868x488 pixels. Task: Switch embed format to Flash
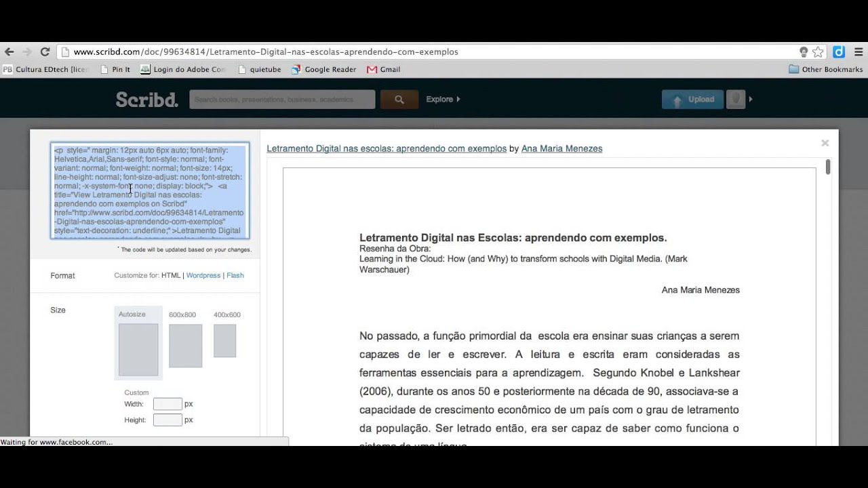(x=235, y=275)
